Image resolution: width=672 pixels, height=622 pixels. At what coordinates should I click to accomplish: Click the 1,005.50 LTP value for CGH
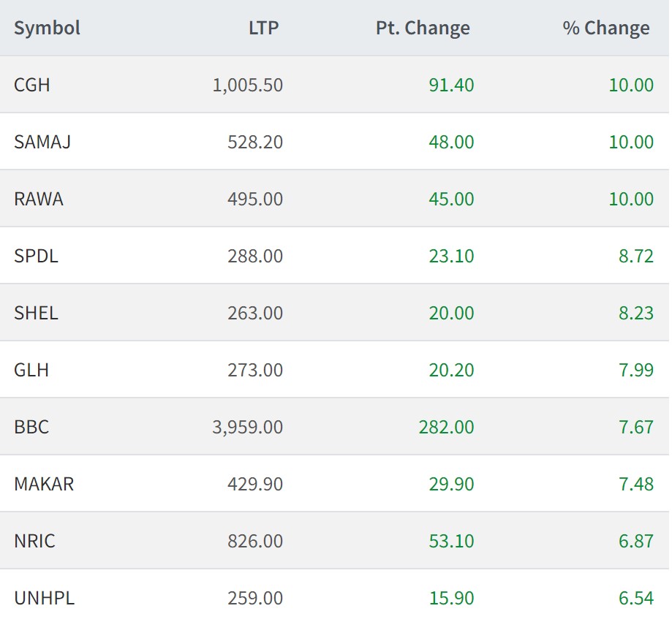[247, 85]
